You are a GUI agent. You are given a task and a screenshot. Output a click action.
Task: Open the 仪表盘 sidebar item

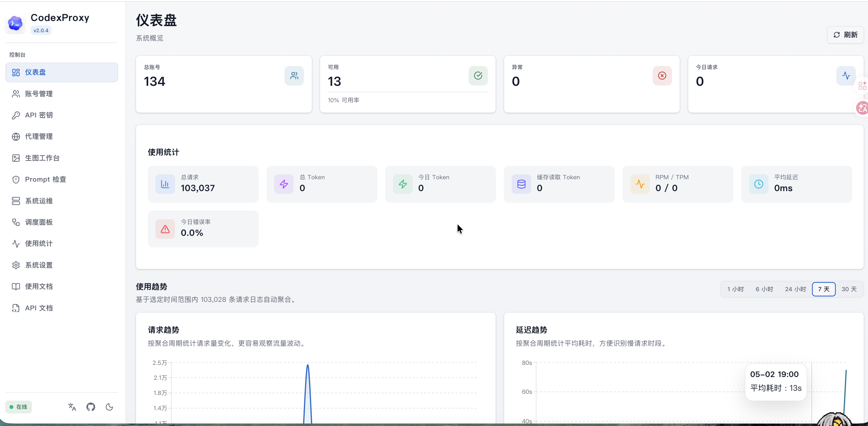point(62,72)
